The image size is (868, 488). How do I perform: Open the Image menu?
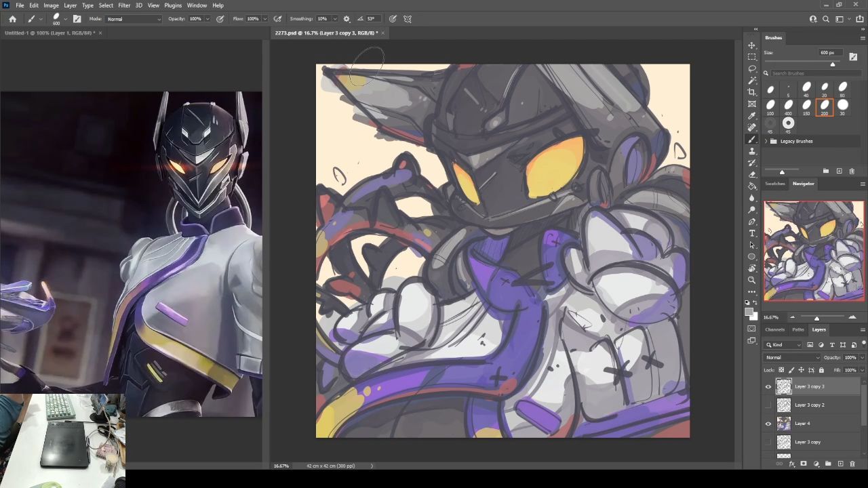tap(51, 5)
